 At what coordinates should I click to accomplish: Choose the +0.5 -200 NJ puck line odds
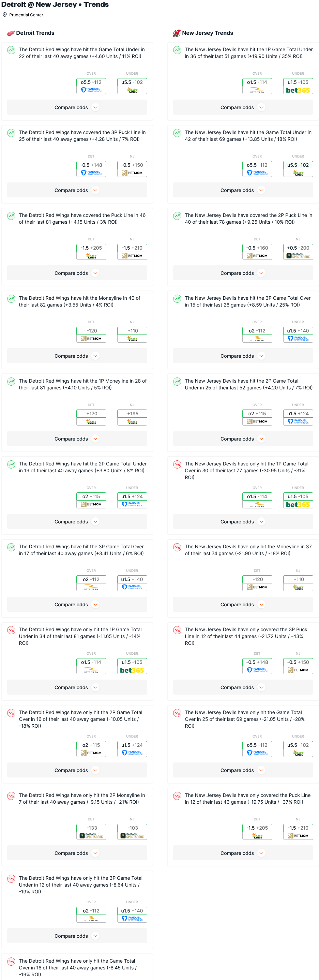[298, 248]
